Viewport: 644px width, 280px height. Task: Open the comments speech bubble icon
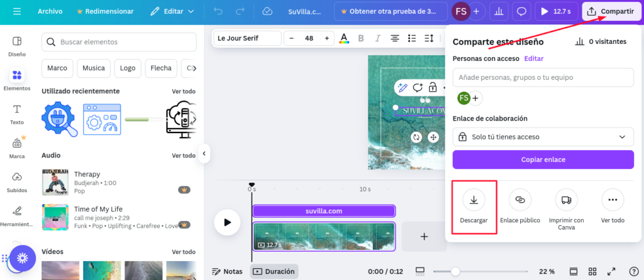click(x=521, y=11)
